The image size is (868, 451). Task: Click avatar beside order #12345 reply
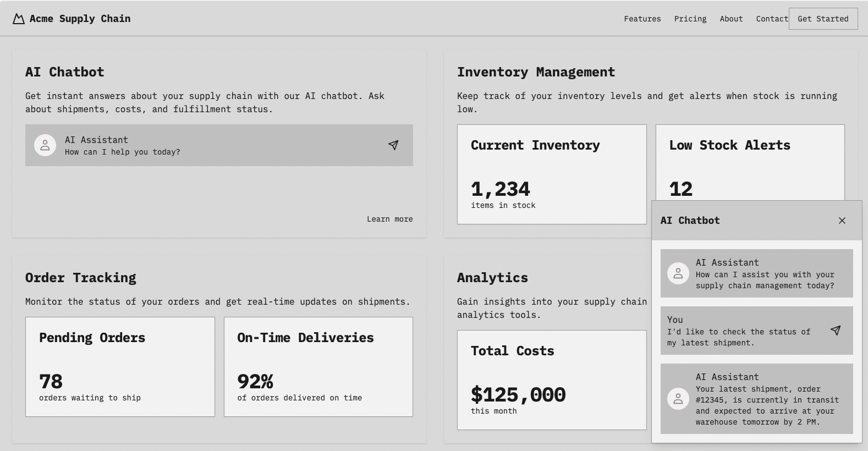pyautogui.click(x=678, y=399)
